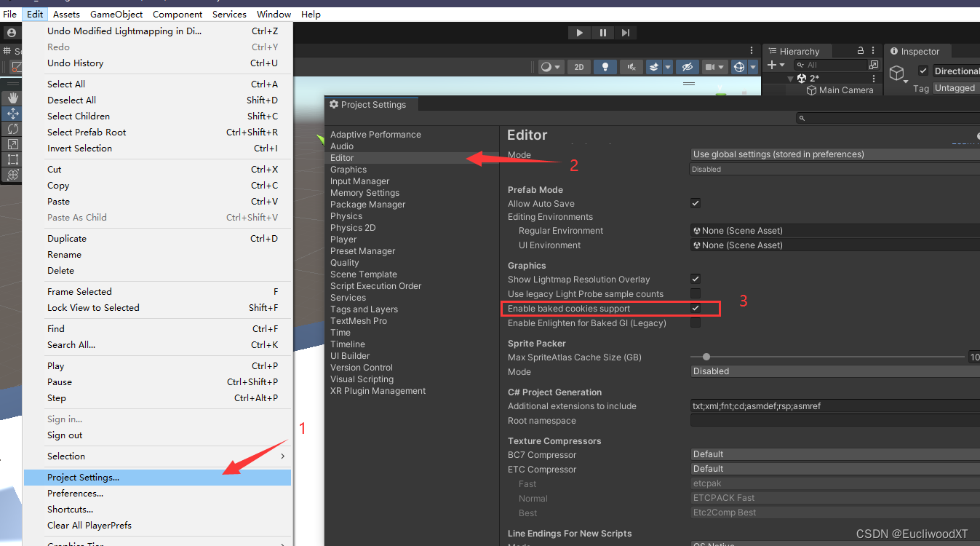Open Scene view more options menu

click(752, 51)
